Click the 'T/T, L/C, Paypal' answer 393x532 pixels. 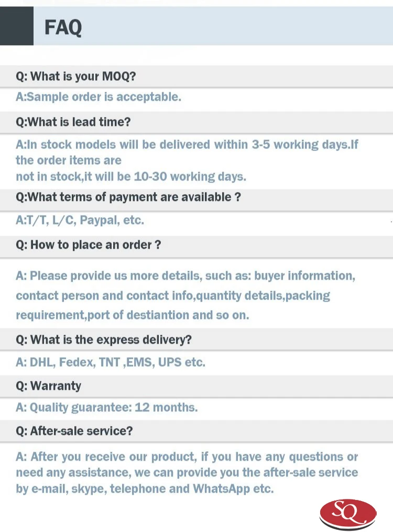(x=80, y=220)
